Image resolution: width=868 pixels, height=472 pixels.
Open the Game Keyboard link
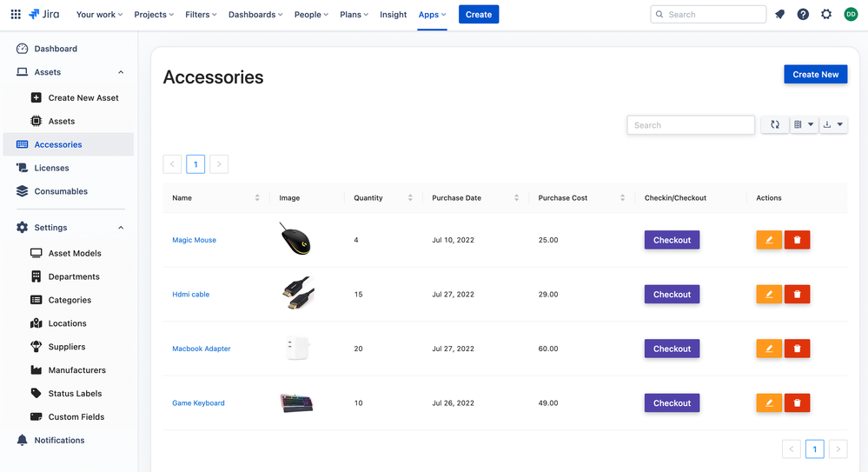tap(198, 402)
